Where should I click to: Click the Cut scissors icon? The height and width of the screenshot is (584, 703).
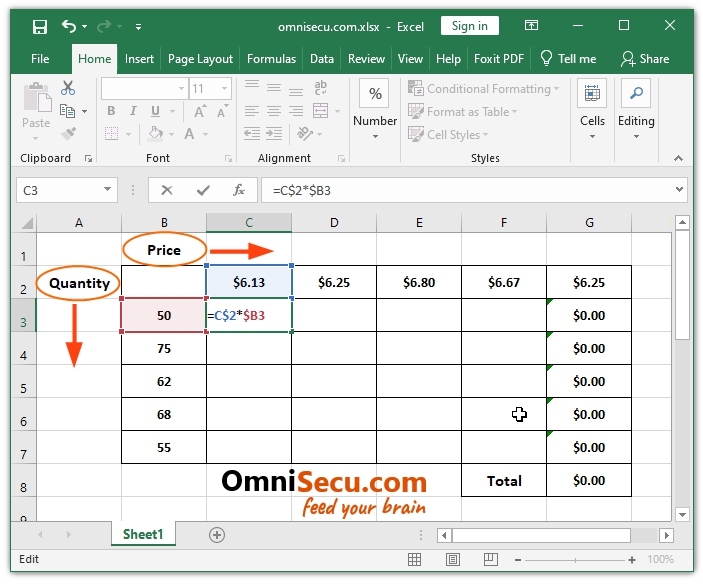click(68, 88)
